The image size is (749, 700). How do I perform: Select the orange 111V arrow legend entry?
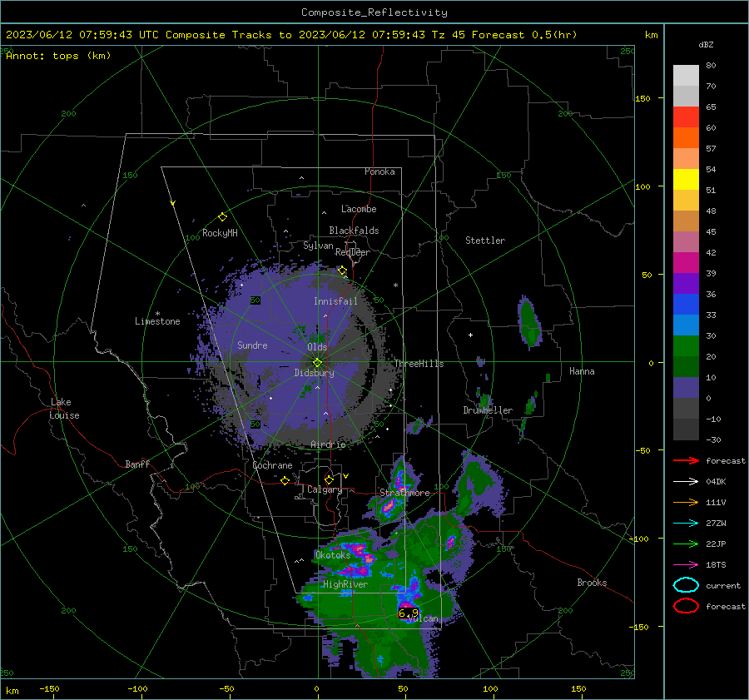pyautogui.click(x=686, y=502)
